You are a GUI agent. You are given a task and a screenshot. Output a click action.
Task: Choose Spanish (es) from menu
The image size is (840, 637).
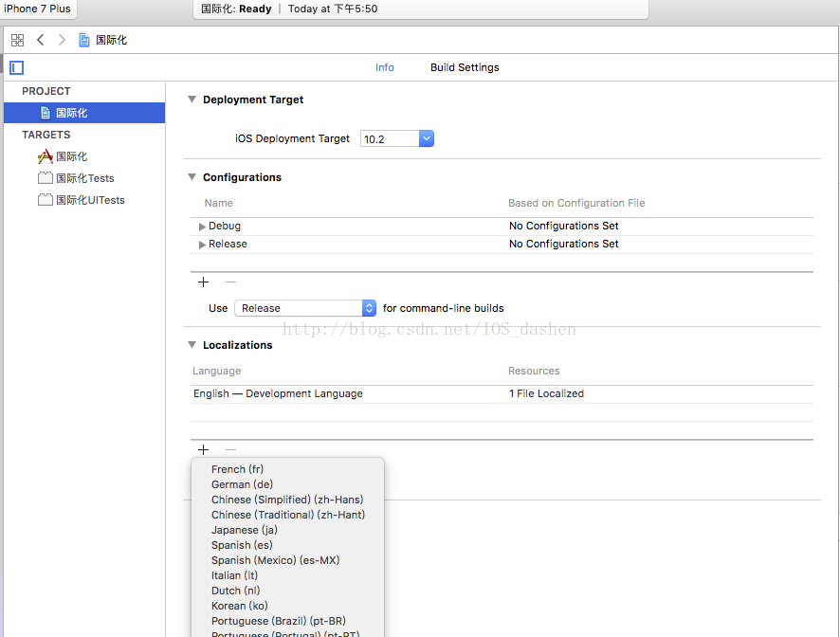point(287,545)
